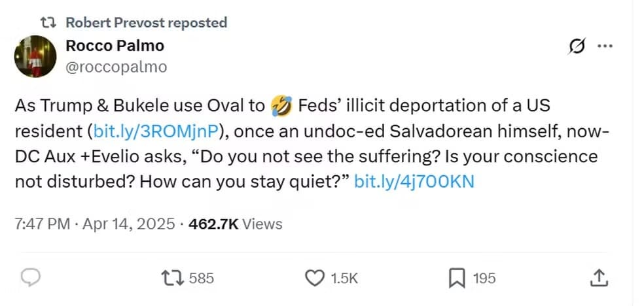Bookmark the post with the bookmark icon
Image resolution: width=644 pixels, height=306 pixels.
[x=456, y=279]
